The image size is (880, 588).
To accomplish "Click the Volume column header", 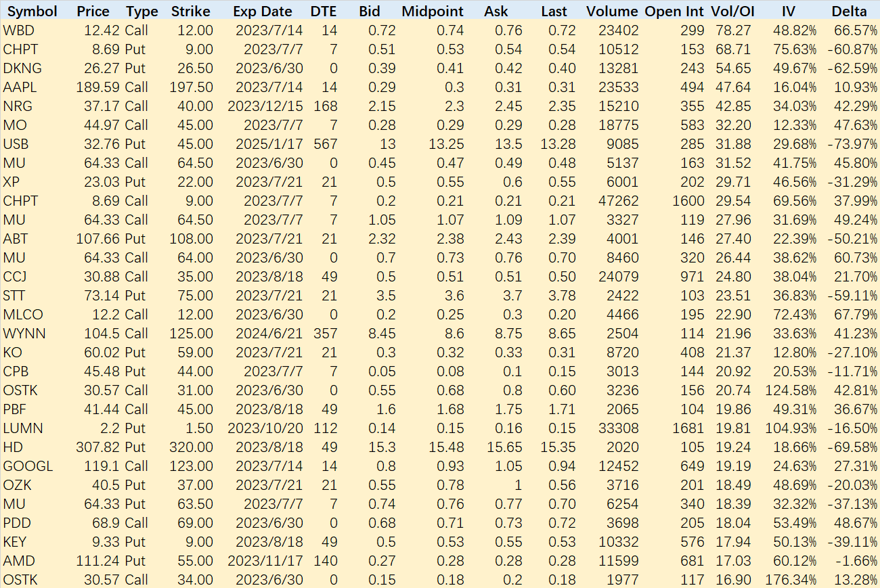I will (x=612, y=12).
